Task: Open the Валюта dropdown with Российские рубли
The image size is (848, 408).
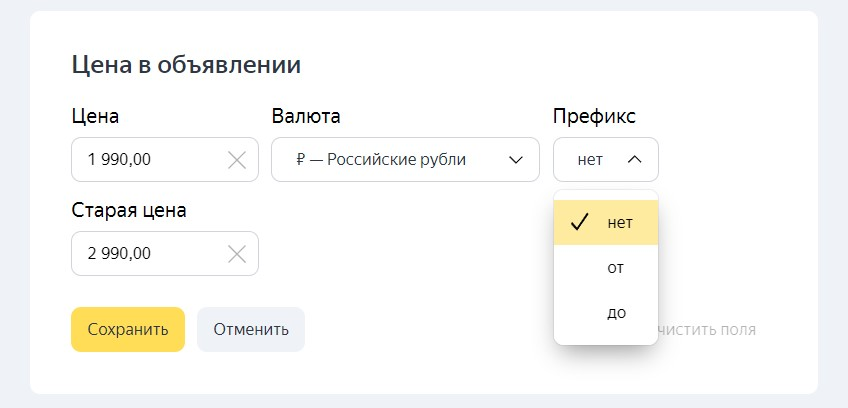Action: pyautogui.click(x=405, y=160)
